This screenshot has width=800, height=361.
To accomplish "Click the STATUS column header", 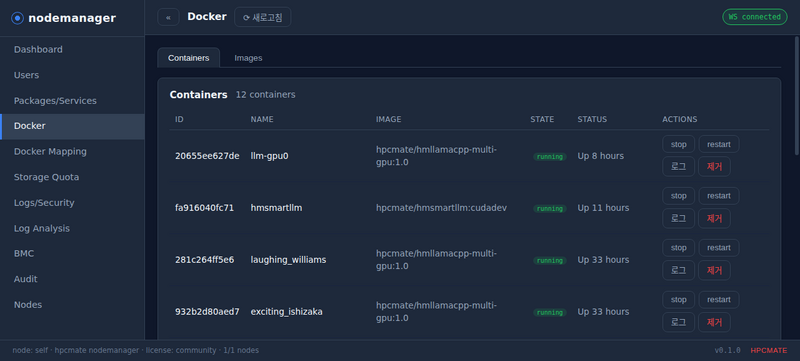I will click(592, 119).
